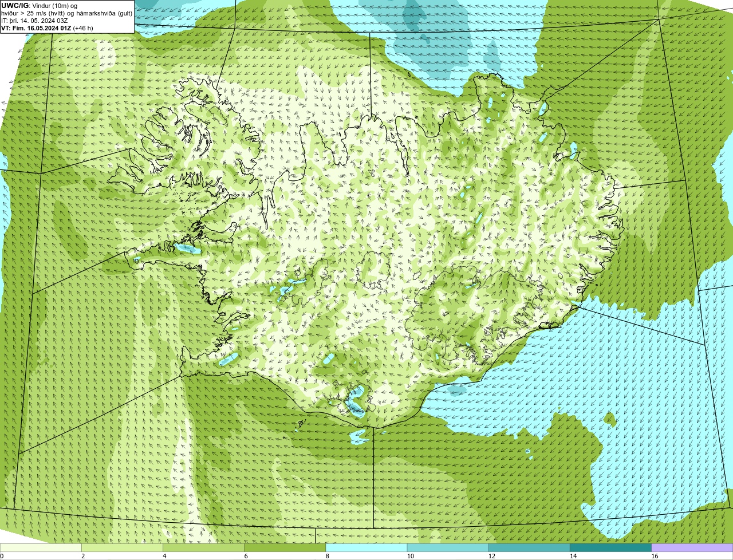Screen dimensions: 733x560
Task: Click the 6–8 m/s olive green legend swatch
Action: 285,547
